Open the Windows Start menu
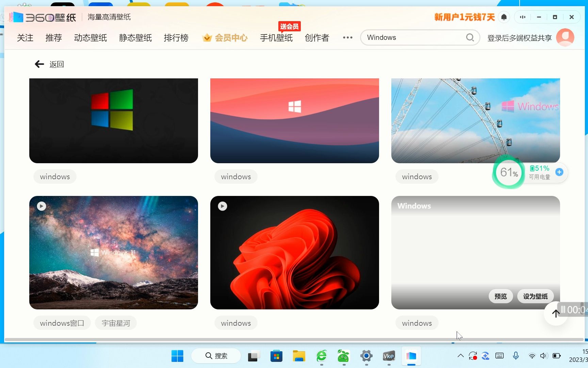The height and width of the screenshot is (368, 588). [177, 356]
